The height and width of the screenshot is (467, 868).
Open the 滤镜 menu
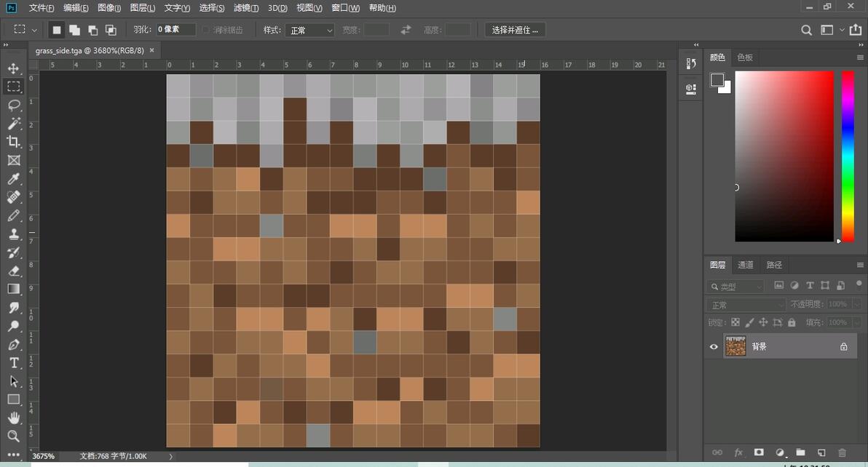coord(246,8)
